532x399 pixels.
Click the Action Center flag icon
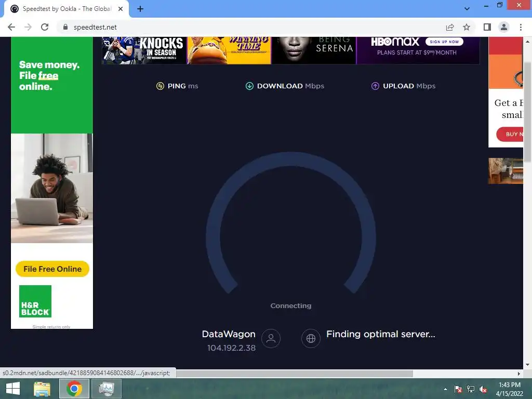click(458, 389)
